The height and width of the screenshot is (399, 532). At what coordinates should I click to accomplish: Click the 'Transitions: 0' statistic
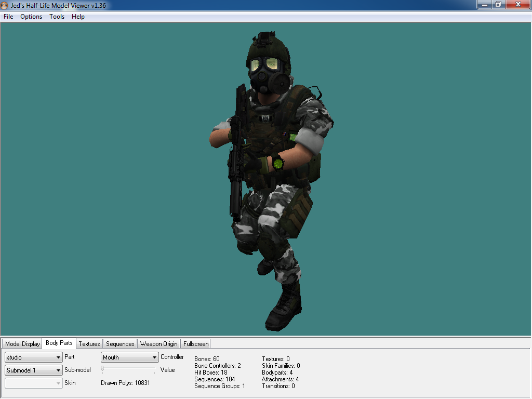[x=278, y=386]
